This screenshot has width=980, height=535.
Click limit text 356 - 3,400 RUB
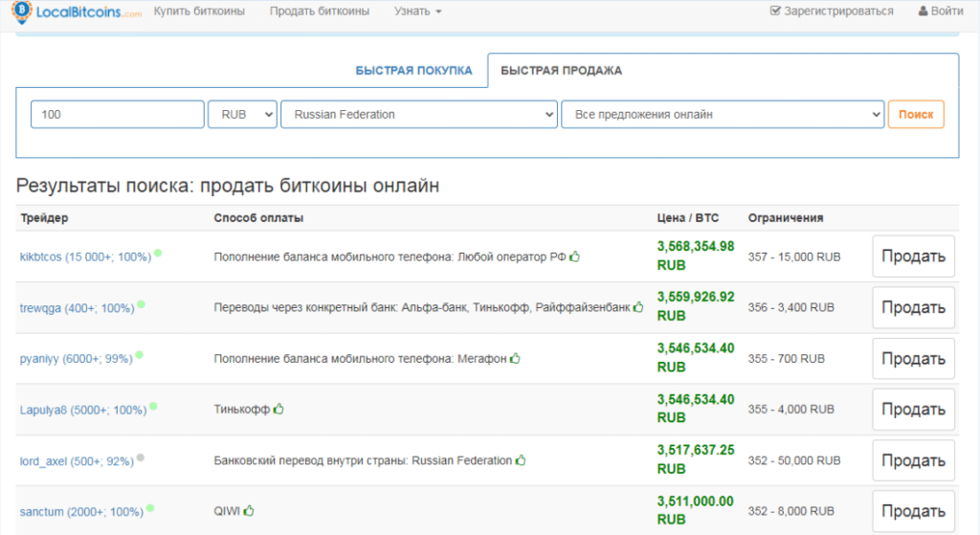pos(791,307)
